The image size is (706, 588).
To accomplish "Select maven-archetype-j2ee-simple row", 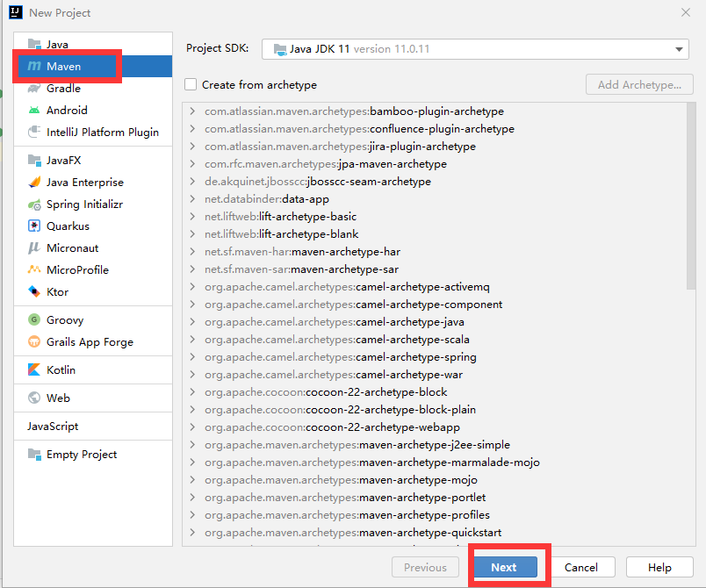I will 435,444.
